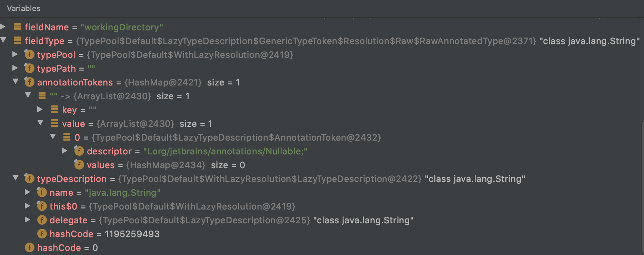Click the field icon next to delegate
Image resolution: width=644 pixels, height=255 pixels.
click(42, 220)
